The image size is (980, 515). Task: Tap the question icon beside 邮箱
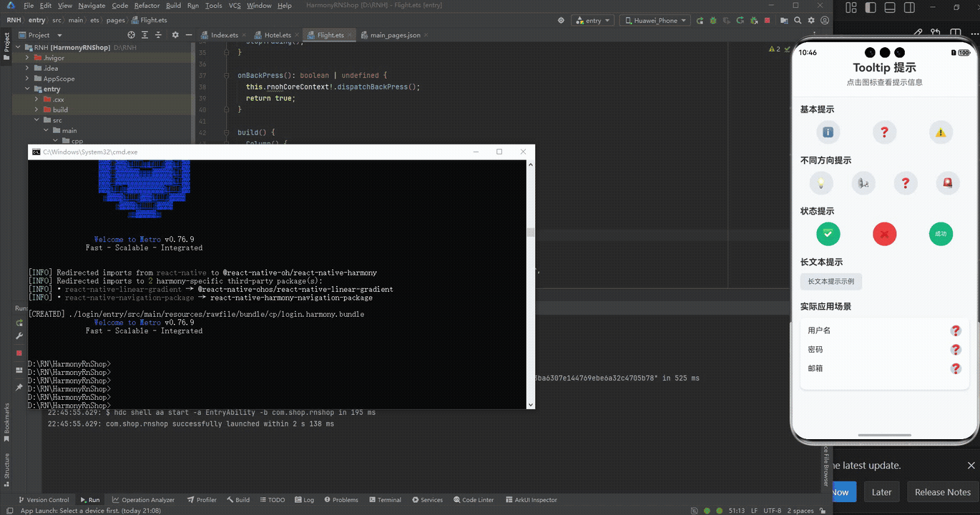click(x=955, y=368)
